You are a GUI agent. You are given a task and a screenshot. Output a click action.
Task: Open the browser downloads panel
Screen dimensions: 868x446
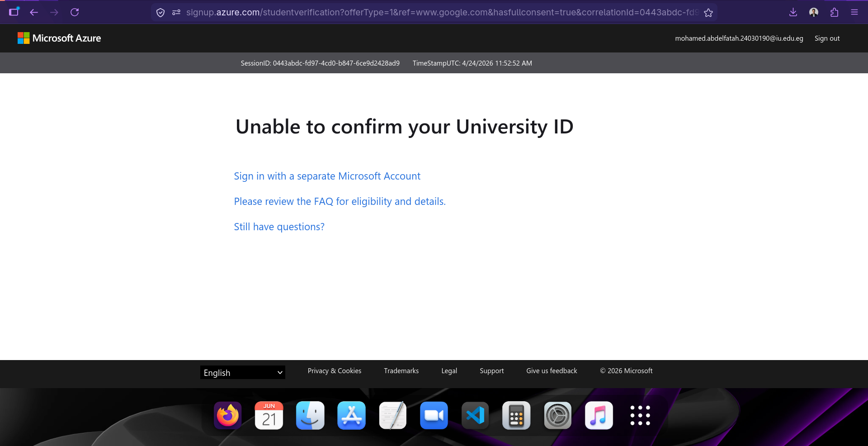pos(793,12)
